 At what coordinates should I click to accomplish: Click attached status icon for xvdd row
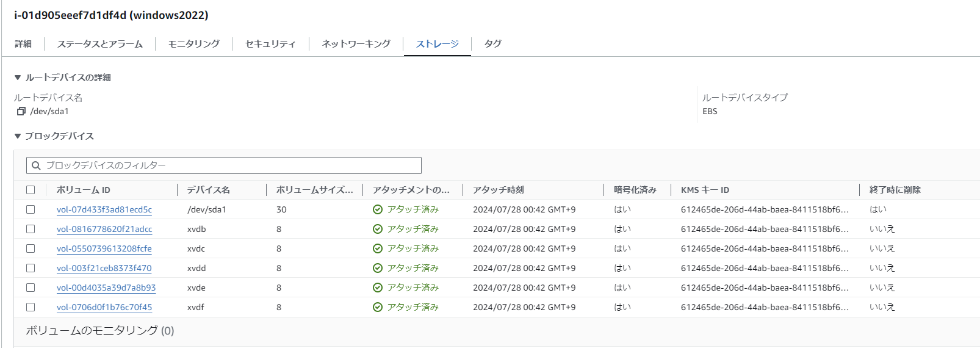[x=378, y=268]
